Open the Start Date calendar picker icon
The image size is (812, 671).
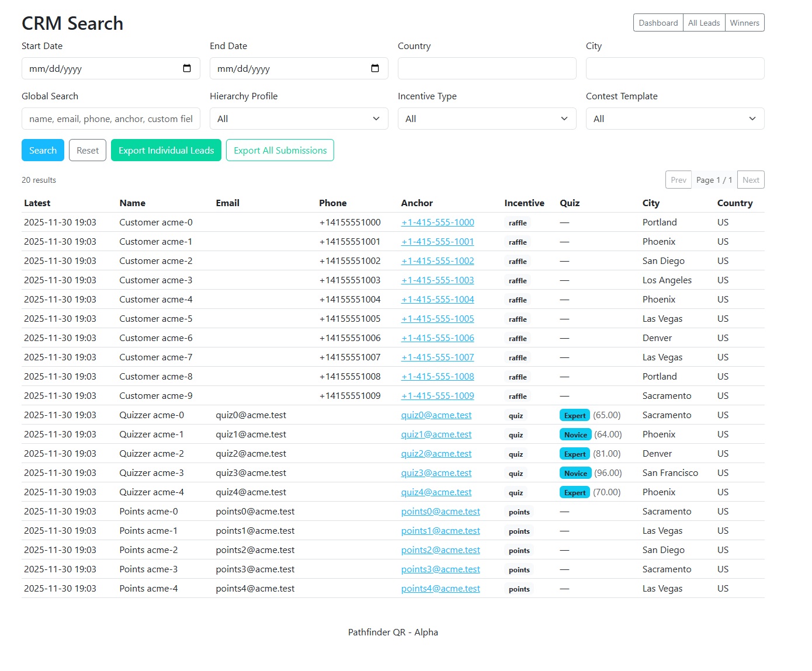187,68
